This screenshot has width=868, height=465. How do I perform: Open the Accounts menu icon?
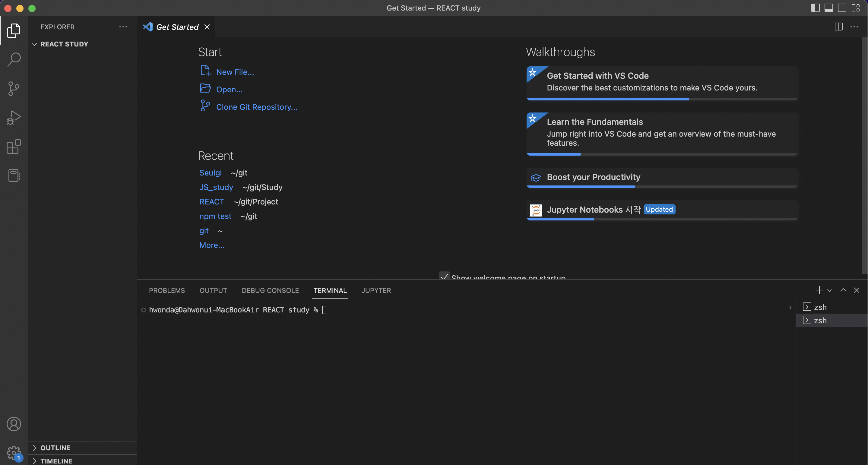14,424
